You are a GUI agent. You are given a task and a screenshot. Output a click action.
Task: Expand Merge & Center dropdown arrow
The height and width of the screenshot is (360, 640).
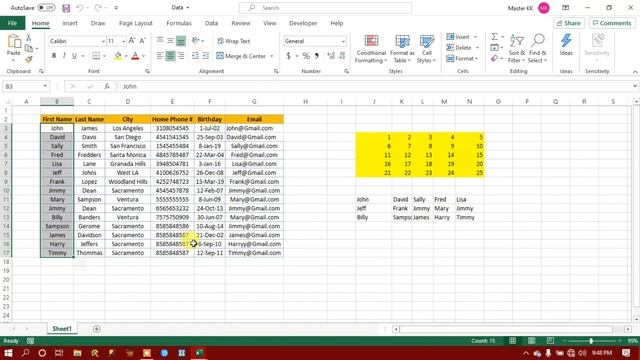[271, 56]
